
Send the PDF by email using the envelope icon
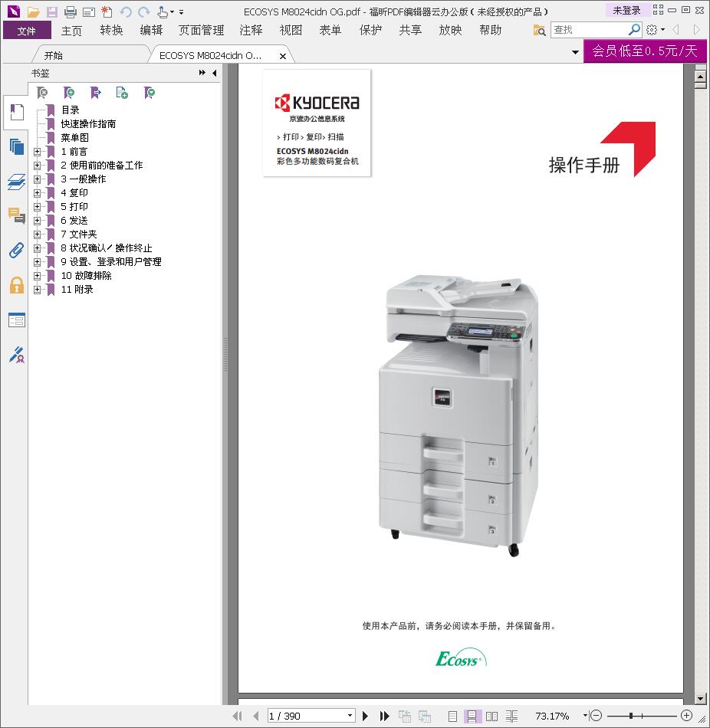pyautogui.click(x=89, y=12)
